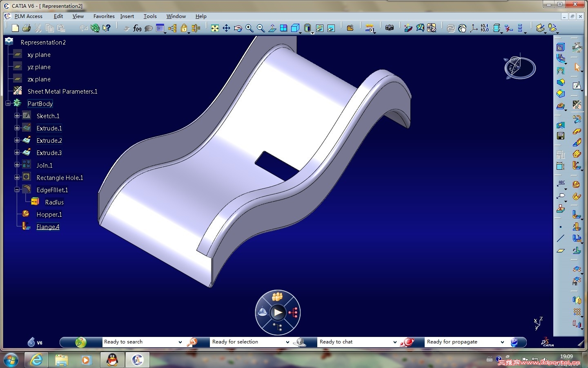
Task: Click the numeric precision 10.1 icon
Action: pos(485,28)
